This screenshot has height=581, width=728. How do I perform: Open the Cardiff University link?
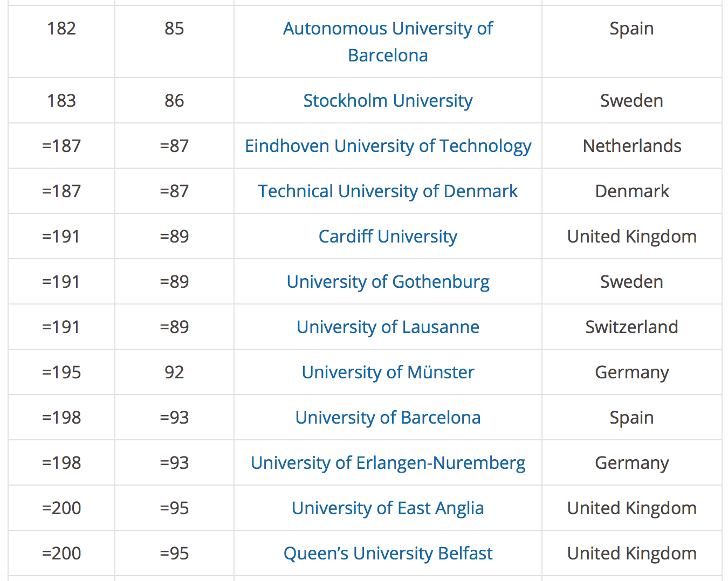(x=388, y=237)
